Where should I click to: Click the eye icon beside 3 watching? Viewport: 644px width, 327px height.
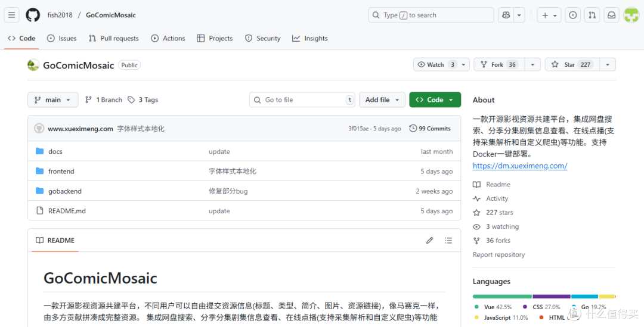point(476,226)
